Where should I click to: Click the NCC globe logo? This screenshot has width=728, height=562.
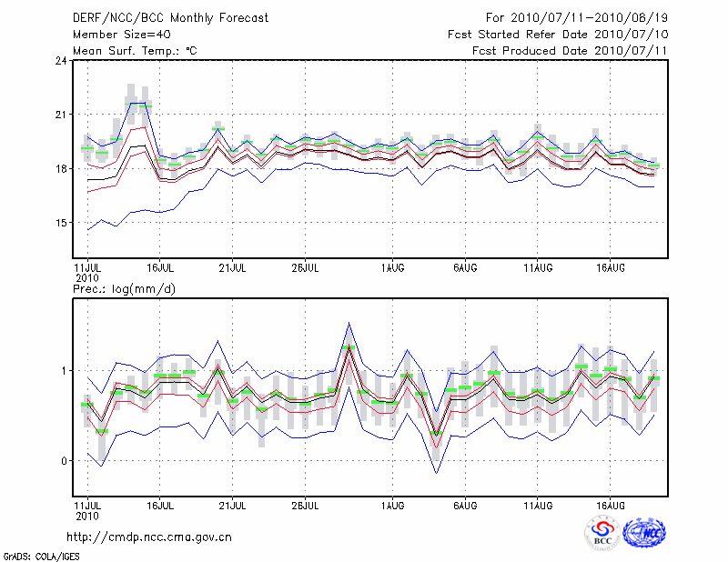tap(643, 533)
